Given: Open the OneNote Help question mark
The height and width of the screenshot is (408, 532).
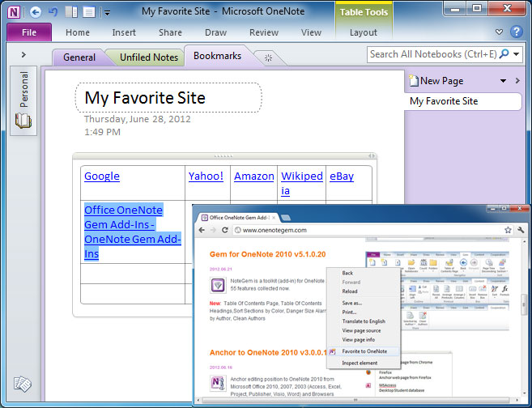Looking at the screenshot, I should pyautogui.click(x=517, y=32).
